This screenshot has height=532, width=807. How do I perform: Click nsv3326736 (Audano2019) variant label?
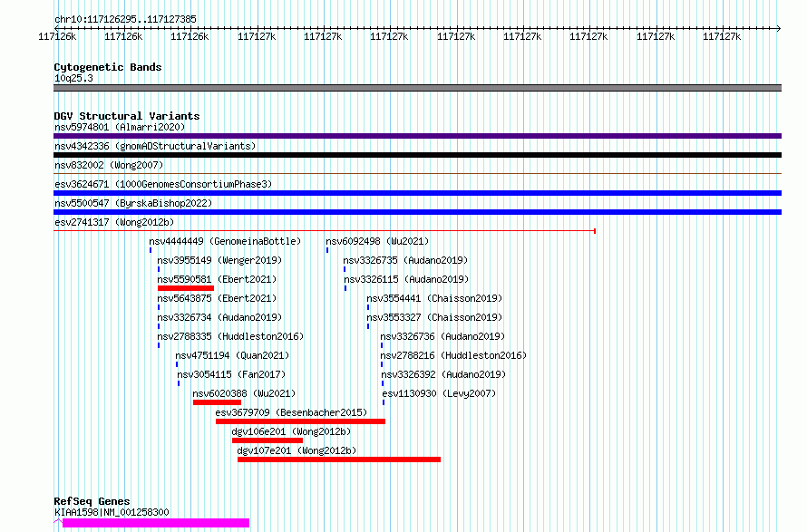442,336
